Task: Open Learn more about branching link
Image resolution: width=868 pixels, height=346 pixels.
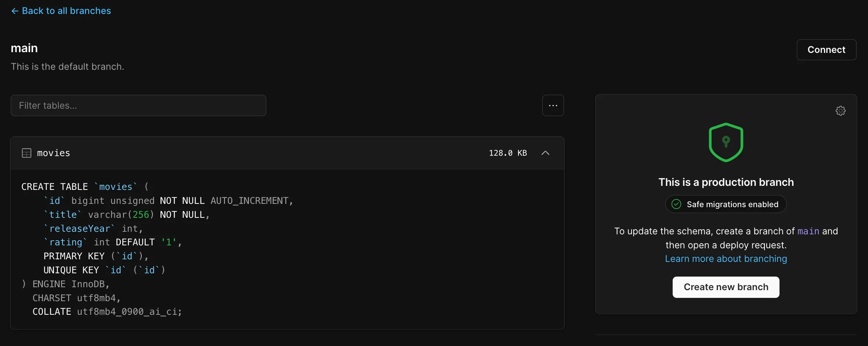Action: point(726,259)
